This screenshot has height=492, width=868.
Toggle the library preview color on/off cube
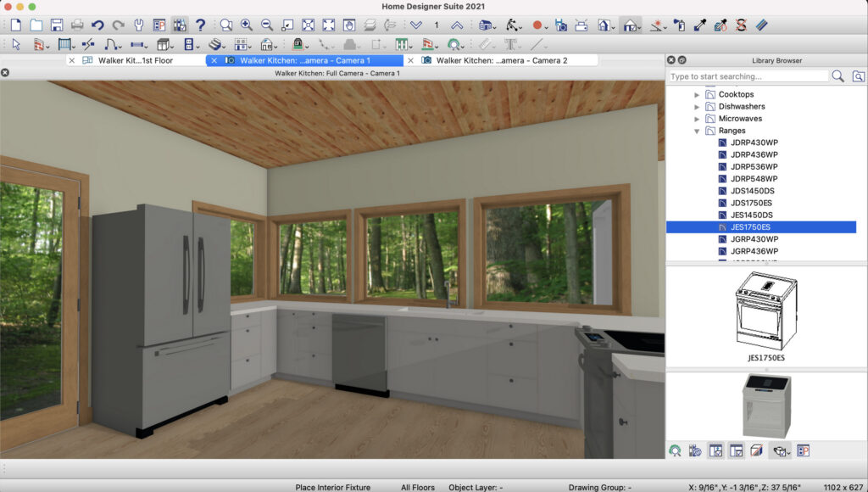[x=756, y=451]
